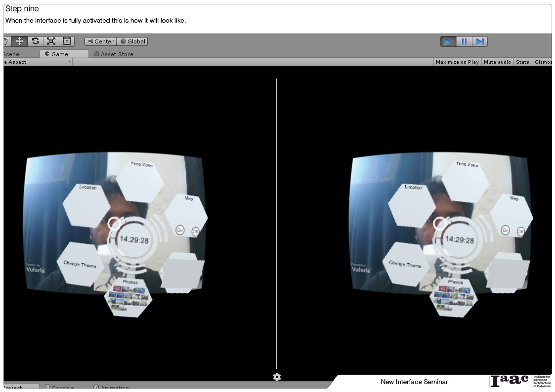
Task: Click the Cardboard settings gear icon
Action: click(x=277, y=377)
